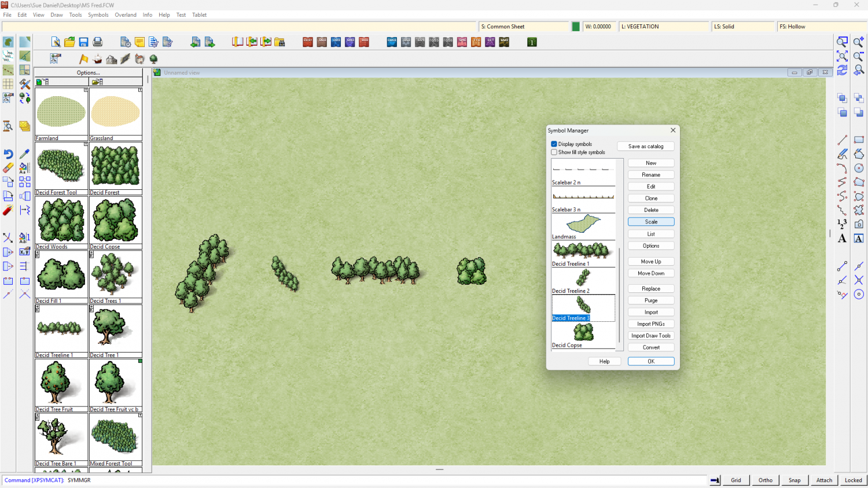
Task: Click the Print icon in the toolbar
Action: click(x=98, y=42)
